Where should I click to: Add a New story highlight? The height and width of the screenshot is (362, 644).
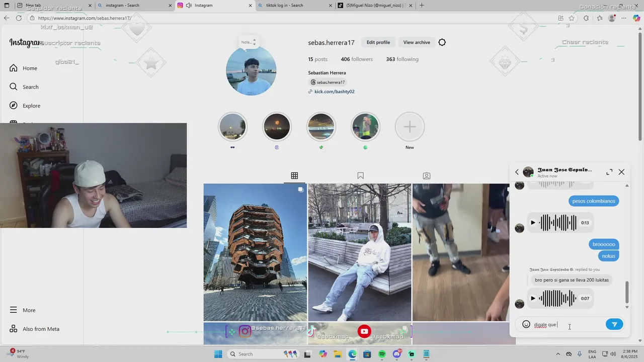[x=410, y=127]
